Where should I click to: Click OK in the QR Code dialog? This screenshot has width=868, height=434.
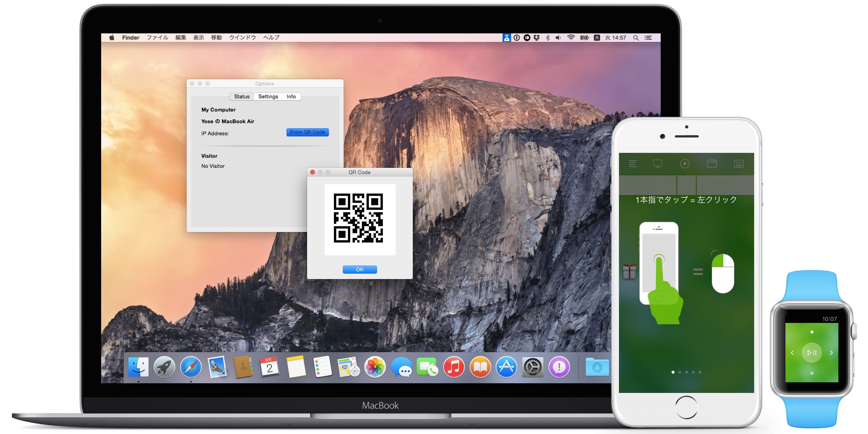[x=360, y=269]
